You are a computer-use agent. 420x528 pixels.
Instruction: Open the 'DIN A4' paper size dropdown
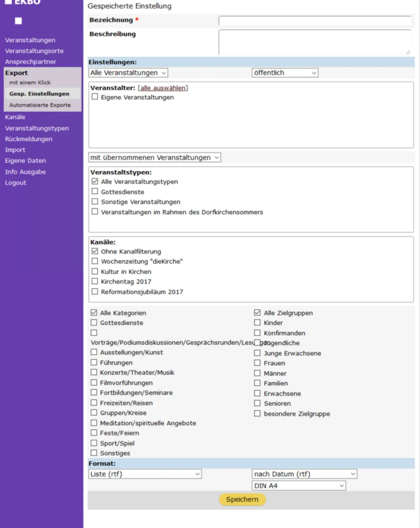(x=299, y=486)
